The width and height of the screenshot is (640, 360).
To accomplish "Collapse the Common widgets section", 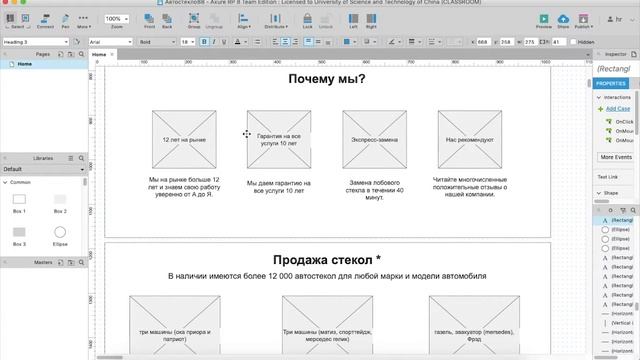I will [x=5, y=182].
